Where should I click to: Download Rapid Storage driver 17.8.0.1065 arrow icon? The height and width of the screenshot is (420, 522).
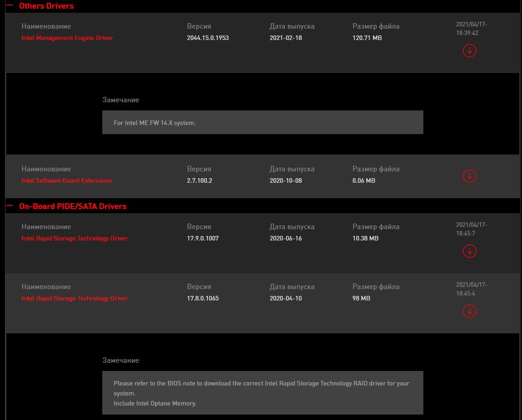pos(469,311)
